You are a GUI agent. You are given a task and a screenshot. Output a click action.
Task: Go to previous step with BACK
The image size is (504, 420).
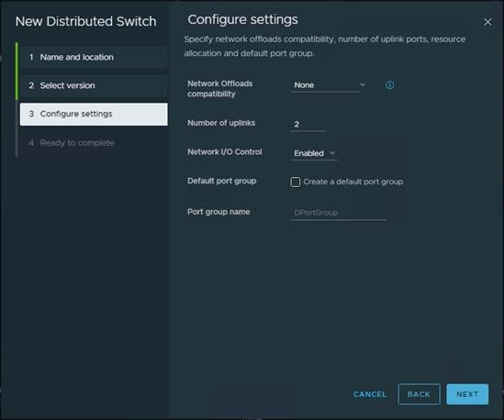[x=419, y=394]
